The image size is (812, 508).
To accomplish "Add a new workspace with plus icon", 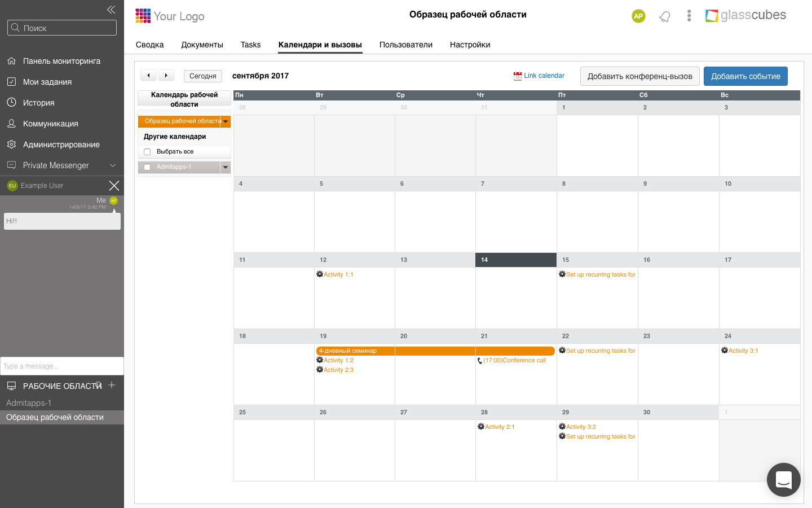I will pos(112,385).
